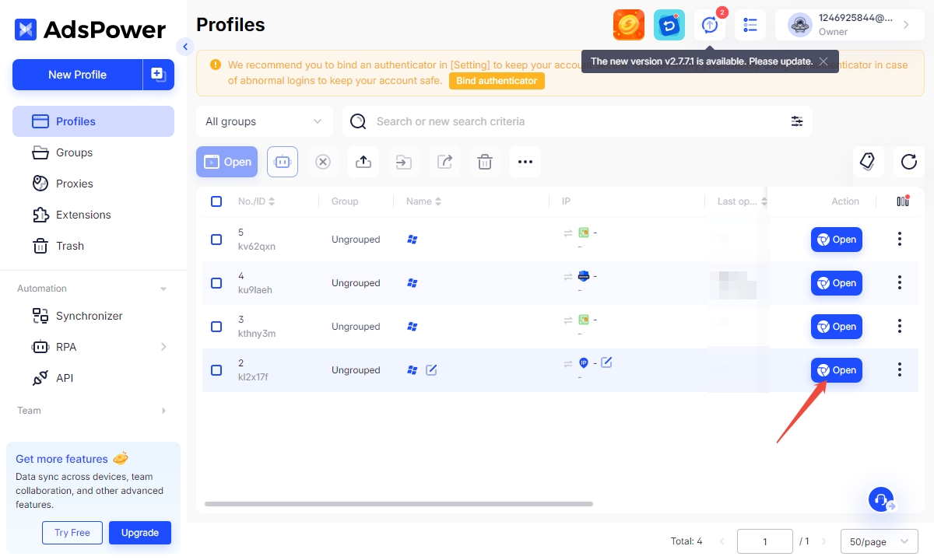Viewport: 934px width, 560px height.
Task: Click the upload export icon in toolbar
Action: coord(363,162)
